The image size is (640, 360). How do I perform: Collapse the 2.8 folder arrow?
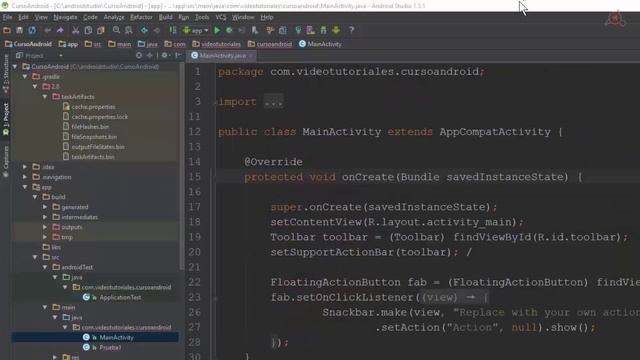pos(35,87)
